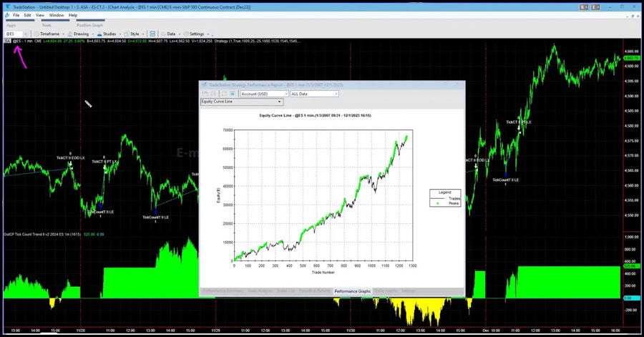Image resolution: width=644 pixels, height=337 pixels.
Task: Expand the Data dropdown arrow
Action: (179, 34)
